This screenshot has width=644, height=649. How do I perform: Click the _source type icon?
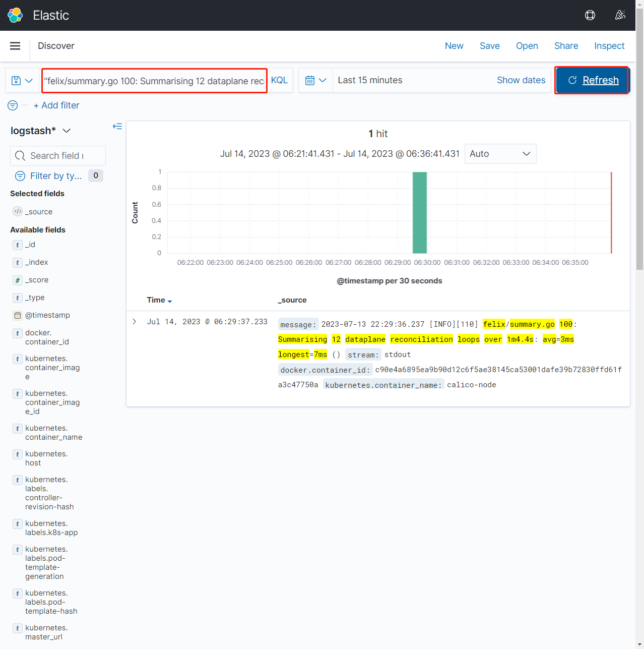18,212
